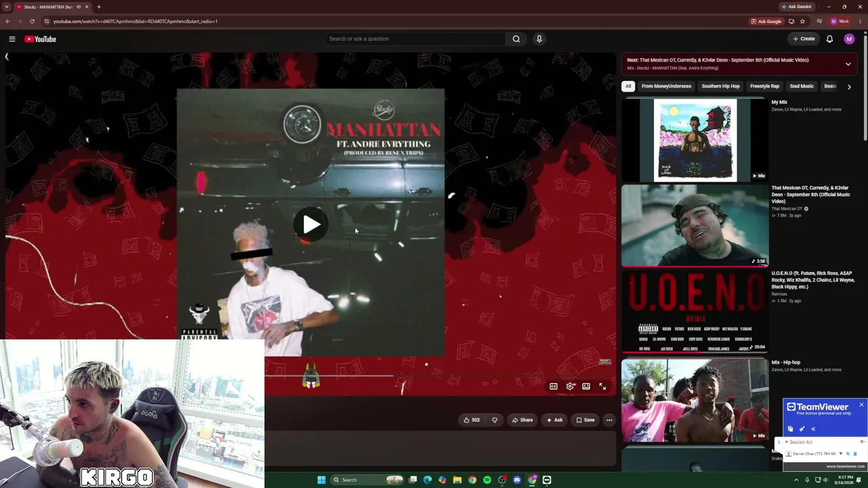The height and width of the screenshot is (488, 868).
Task: Toggle closed captions on the player
Action: [x=553, y=386]
